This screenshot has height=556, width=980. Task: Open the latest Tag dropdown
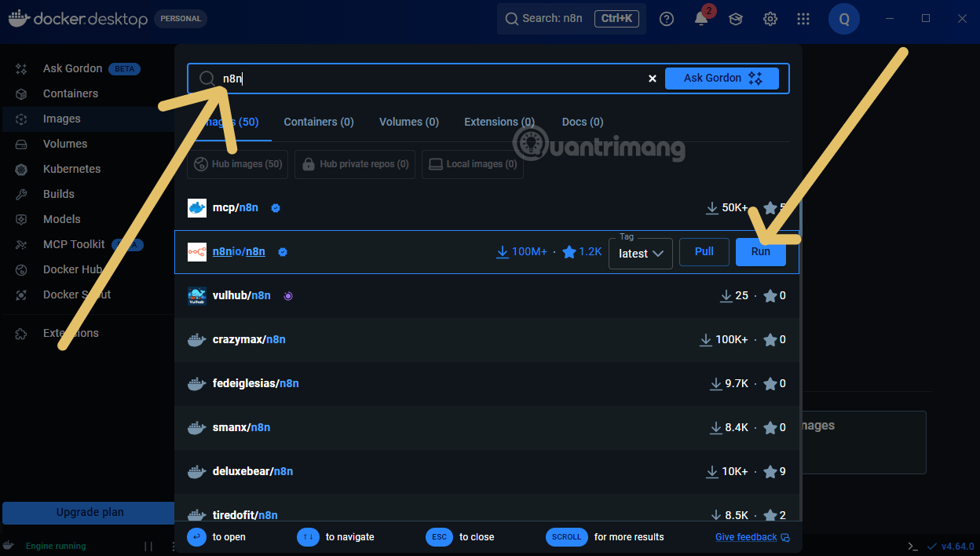pyautogui.click(x=641, y=254)
